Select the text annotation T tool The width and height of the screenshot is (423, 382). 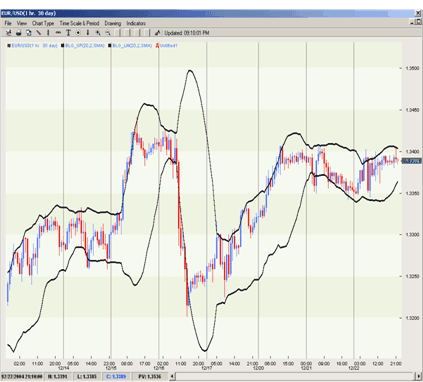(68, 33)
